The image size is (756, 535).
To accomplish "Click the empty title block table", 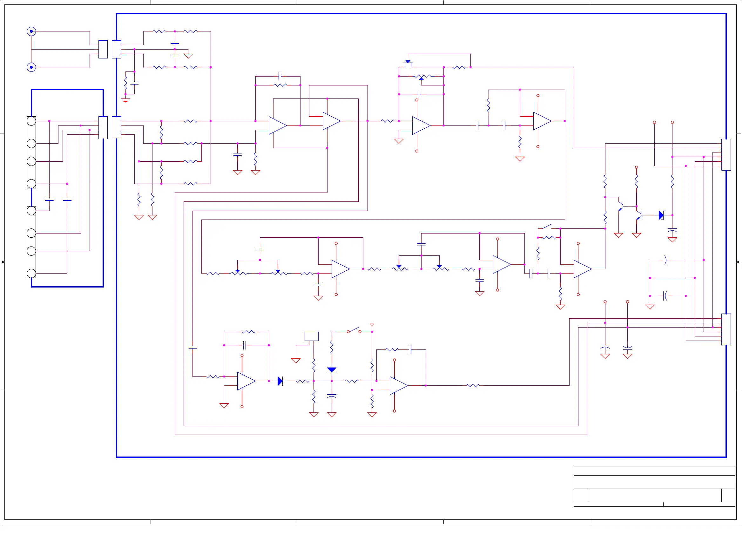I will tap(654, 486).
